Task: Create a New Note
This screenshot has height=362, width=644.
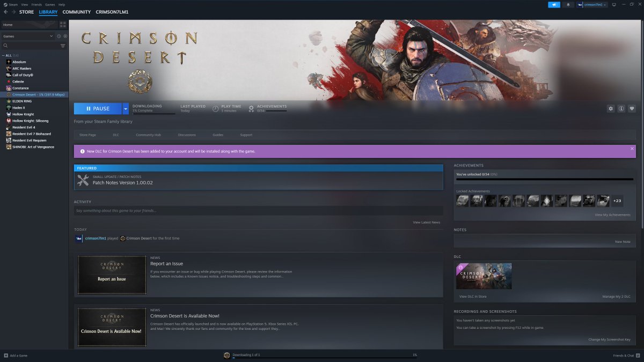Action: pos(623,242)
